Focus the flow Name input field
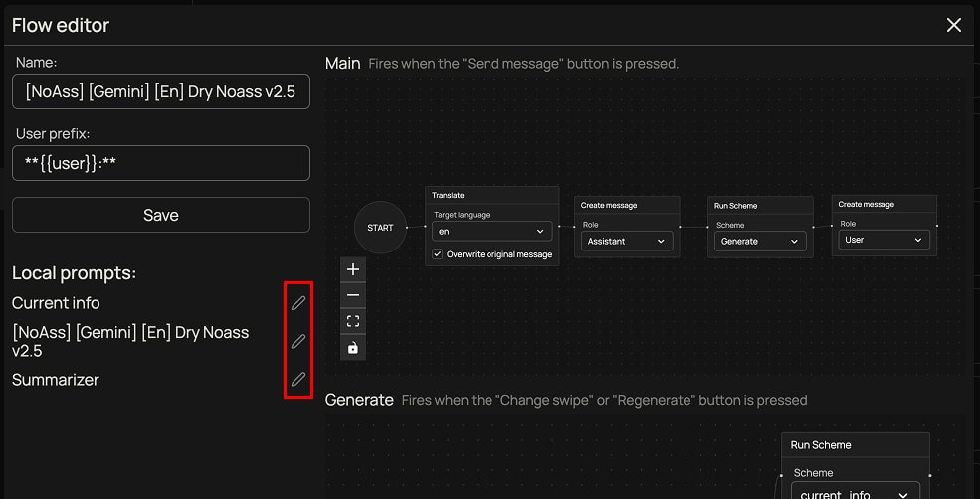The image size is (980, 499). 161,93
